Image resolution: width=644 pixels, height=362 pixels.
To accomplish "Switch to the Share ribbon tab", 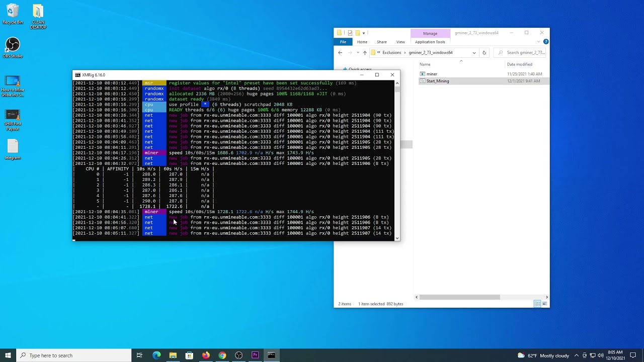I will coord(382,42).
